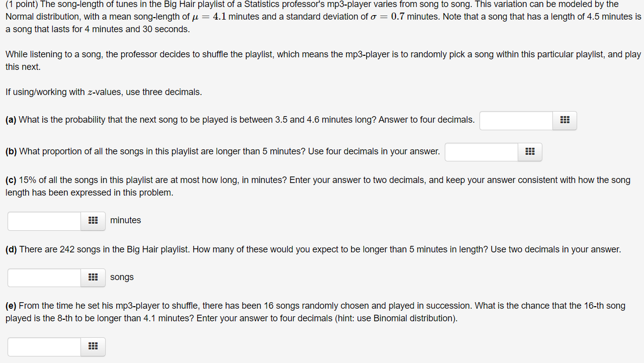The width and height of the screenshot is (644, 363).
Task: Open the equation editor for part (b)
Action: (x=529, y=152)
